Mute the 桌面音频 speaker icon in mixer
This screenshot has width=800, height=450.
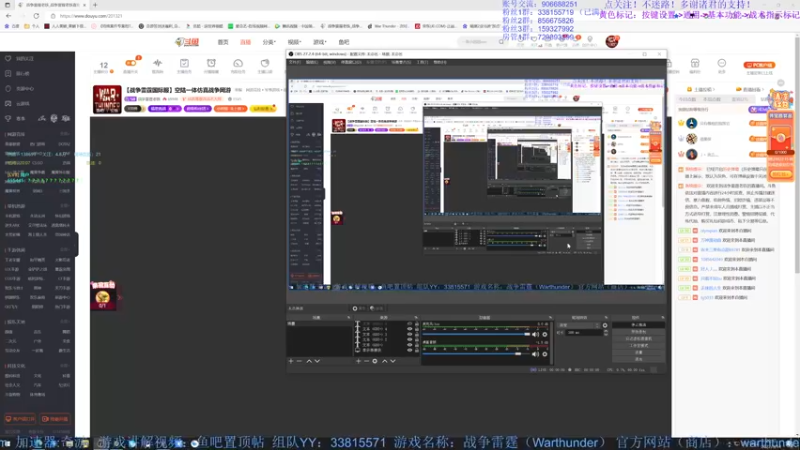[536, 354]
